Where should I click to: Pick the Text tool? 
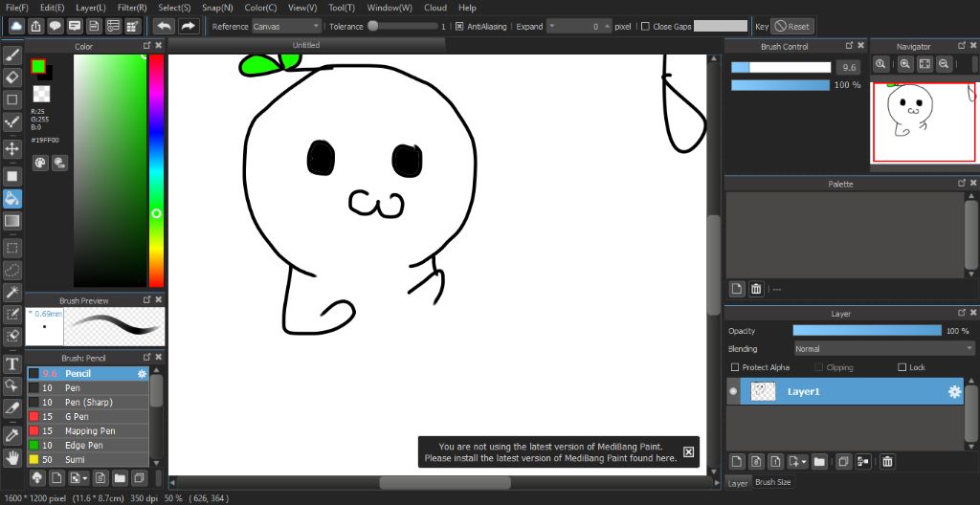click(12, 363)
